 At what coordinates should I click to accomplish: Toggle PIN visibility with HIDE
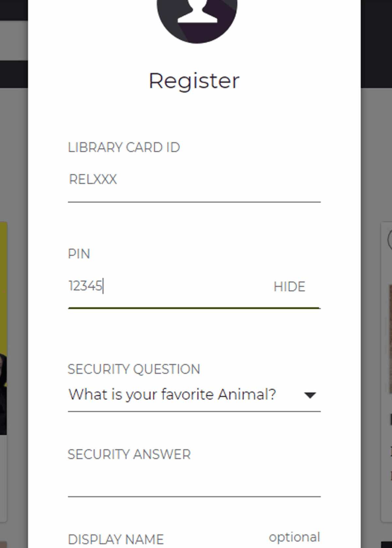289,287
